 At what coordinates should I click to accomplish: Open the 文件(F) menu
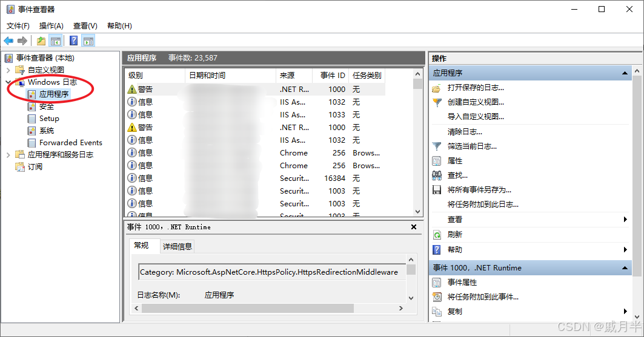tap(18, 26)
